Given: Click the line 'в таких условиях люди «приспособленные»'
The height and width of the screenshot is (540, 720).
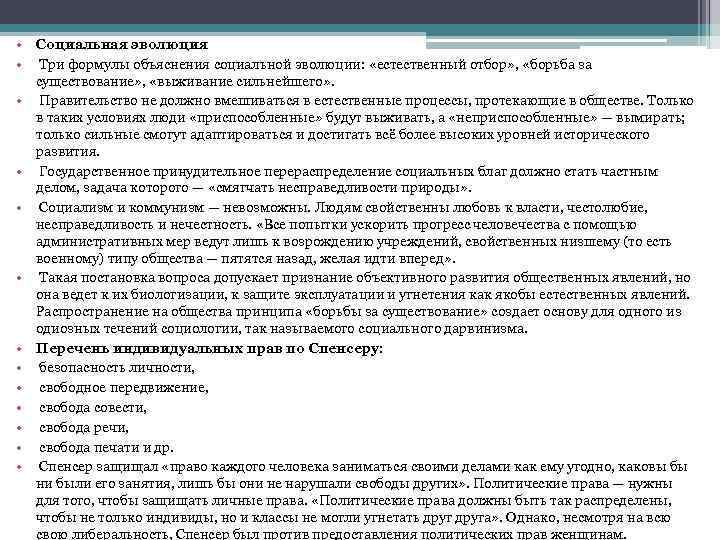Looking at the screenshot, I should click(x=360, y=117).
